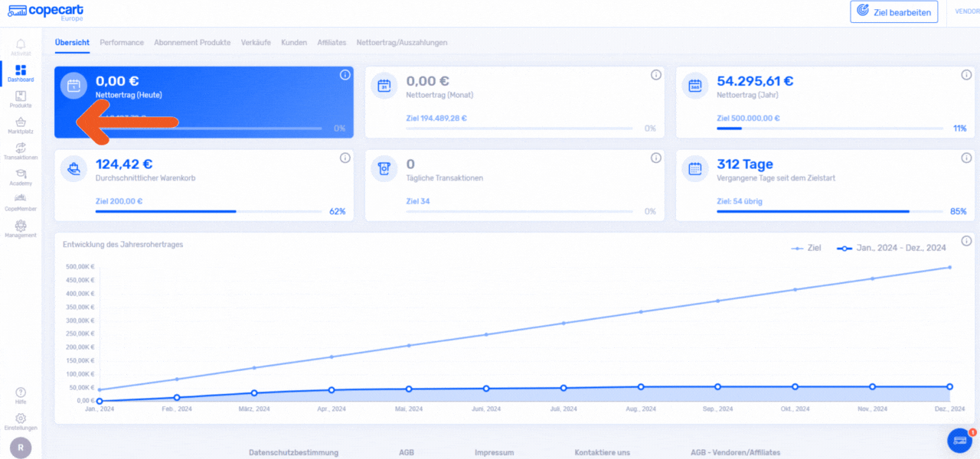
Task: Click the Vergangene Tage 85% progress bar
Action: [x=830, y=211]
